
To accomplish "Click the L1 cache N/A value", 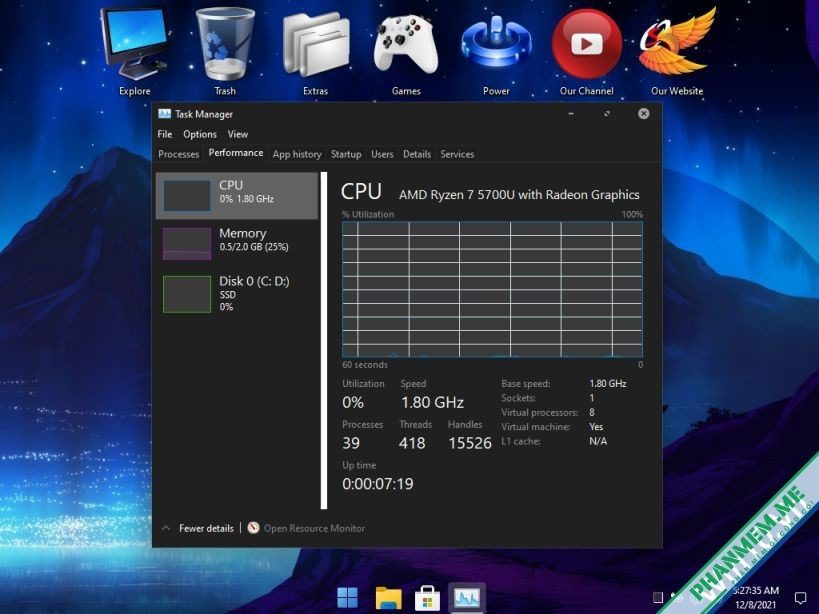I will point(598,441).
